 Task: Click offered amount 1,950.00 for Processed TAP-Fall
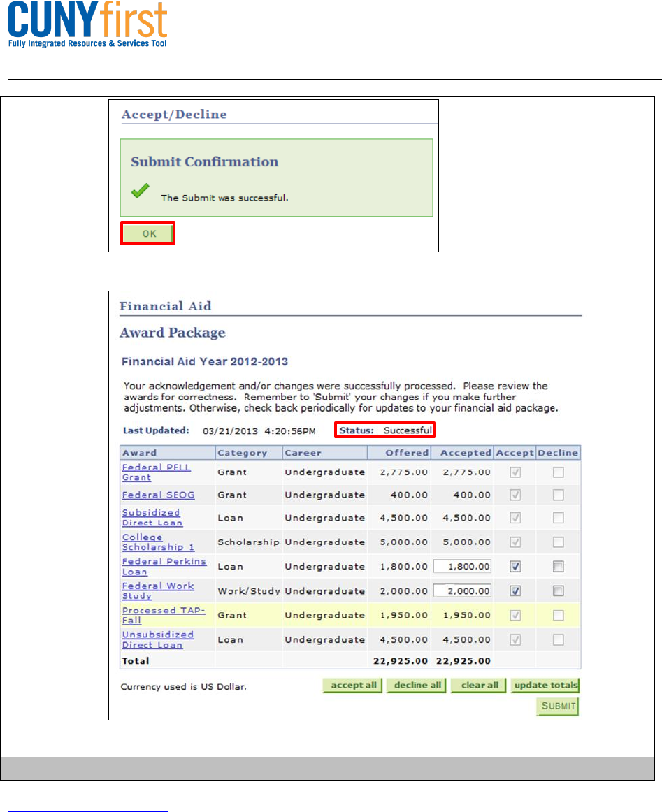(404, 615)
